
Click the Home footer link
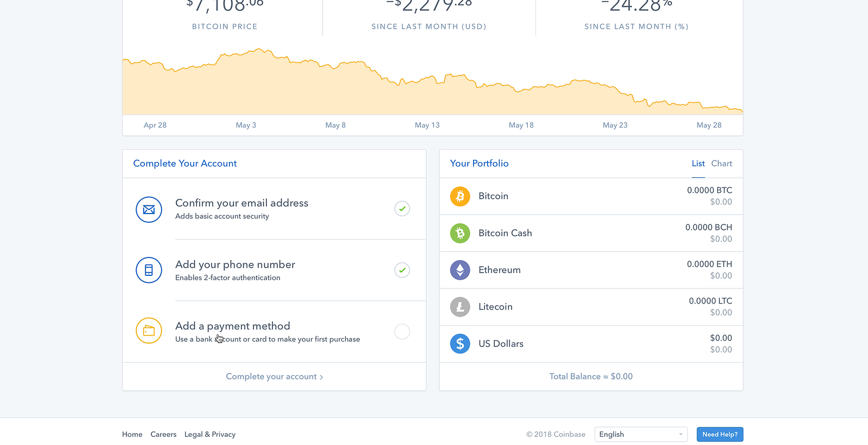point(132,434)
